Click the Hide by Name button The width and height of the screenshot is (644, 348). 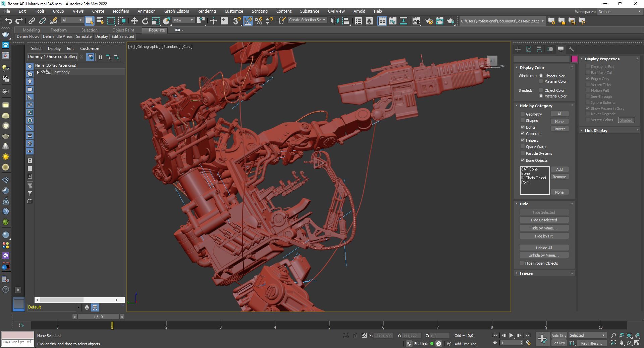(544, 228)
